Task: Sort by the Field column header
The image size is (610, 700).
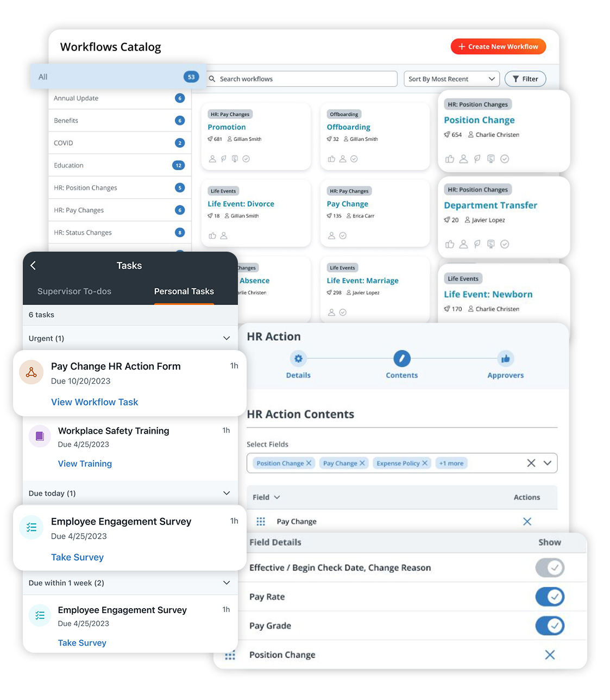Action: click(266, 497)
